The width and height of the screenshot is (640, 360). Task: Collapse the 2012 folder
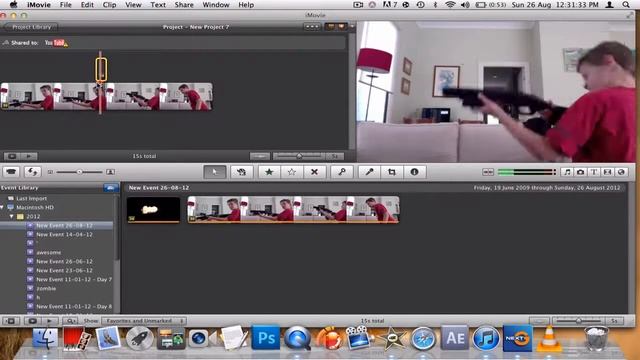11,216
